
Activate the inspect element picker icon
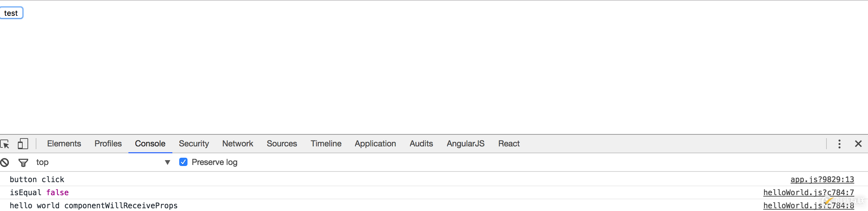coord(5,144)
